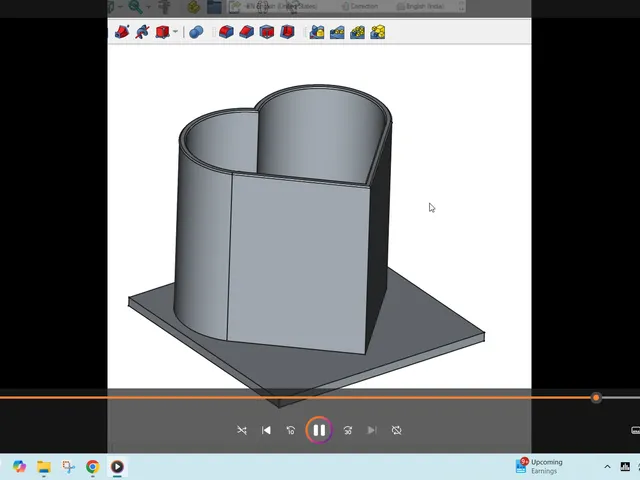
Task: Click the orange seek bar thumb
Action: (596, 398)
